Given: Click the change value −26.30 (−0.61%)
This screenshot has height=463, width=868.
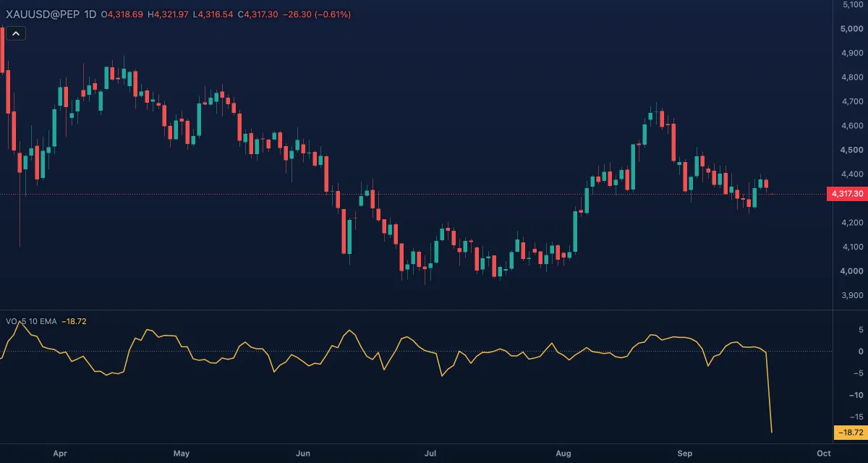Looking at the screenshot, I should [317, 14].
